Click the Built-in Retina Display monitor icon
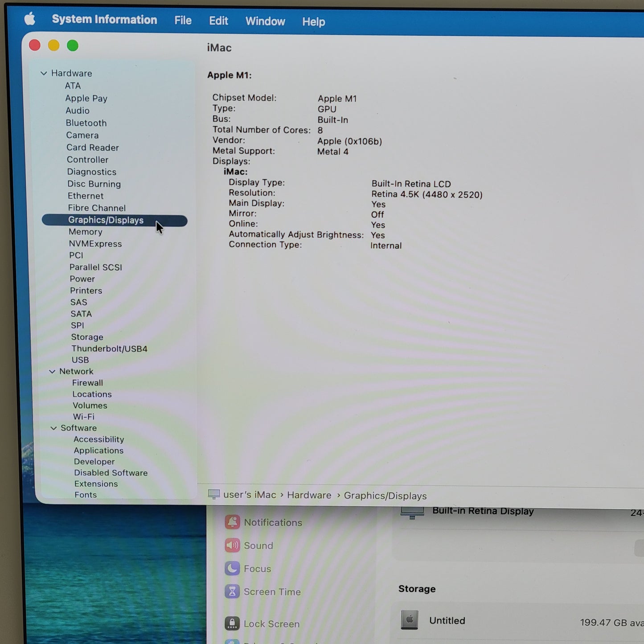 point(412,513)
